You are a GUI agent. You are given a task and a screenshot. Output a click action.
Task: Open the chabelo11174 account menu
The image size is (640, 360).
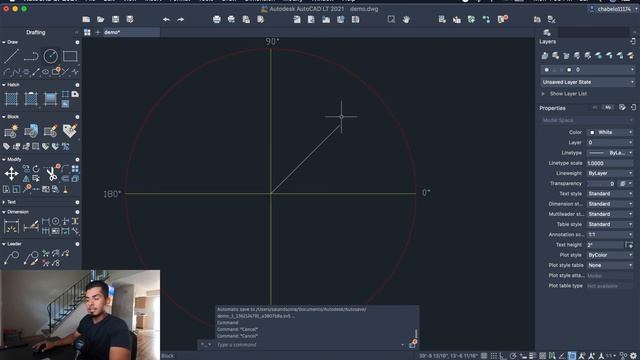click(x=612, y=9)
